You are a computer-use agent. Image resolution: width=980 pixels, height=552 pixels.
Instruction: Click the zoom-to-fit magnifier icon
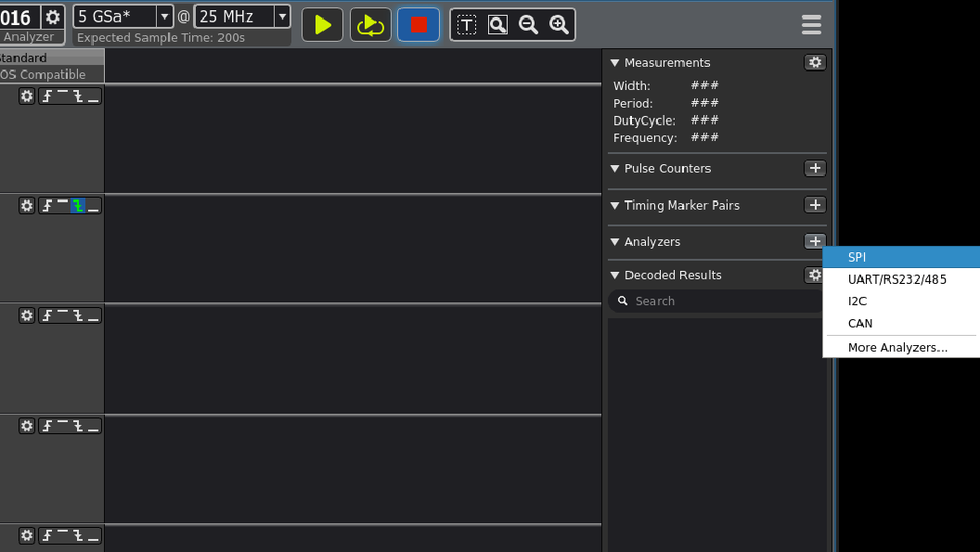(497, 25)
